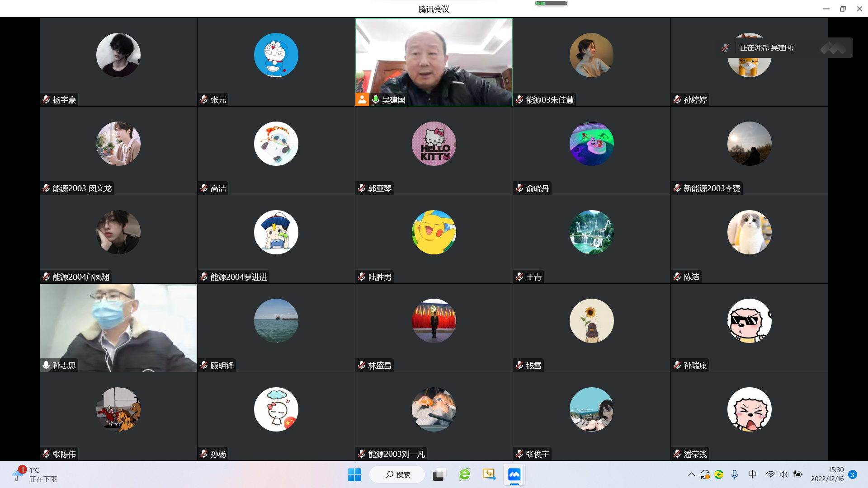Screen dimensions: 868x488
Task: Click the muted mic icon next to 杨宇豪
Action: (x=46, y=99)
